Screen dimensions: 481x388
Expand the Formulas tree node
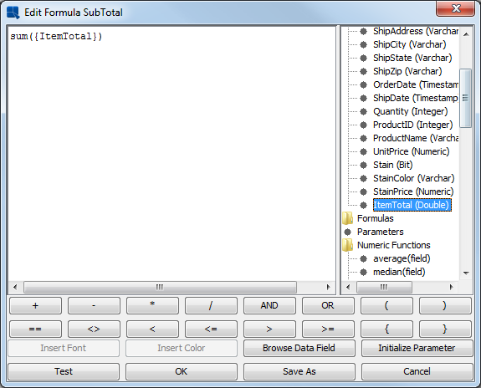[x=375, y=218]
